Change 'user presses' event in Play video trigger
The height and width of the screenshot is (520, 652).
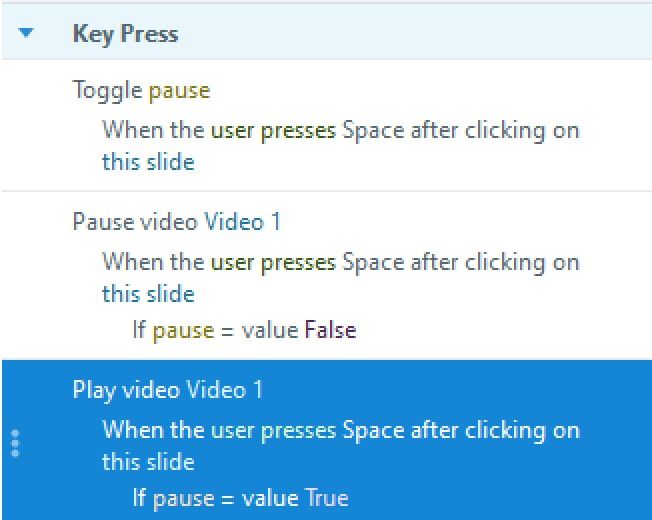pos(273,430)
